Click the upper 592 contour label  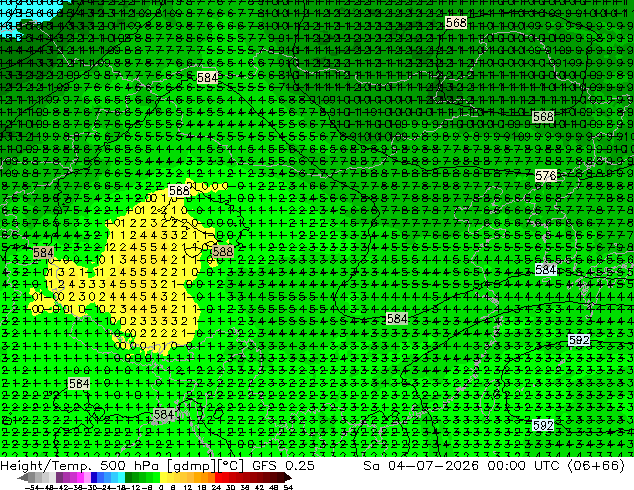tap(579, 340)
